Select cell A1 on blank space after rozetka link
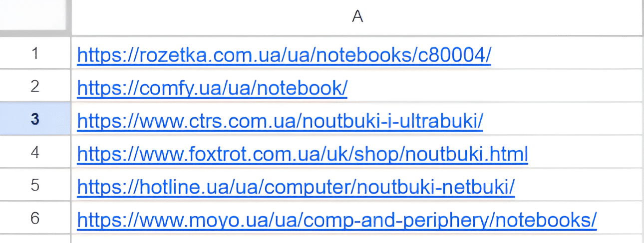 pyautogui.click(x=567, y=52)
